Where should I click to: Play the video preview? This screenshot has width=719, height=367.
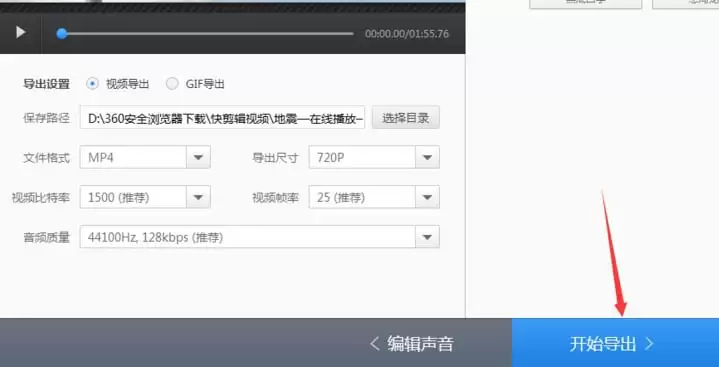pyautogui.click(x=21, y=32)
